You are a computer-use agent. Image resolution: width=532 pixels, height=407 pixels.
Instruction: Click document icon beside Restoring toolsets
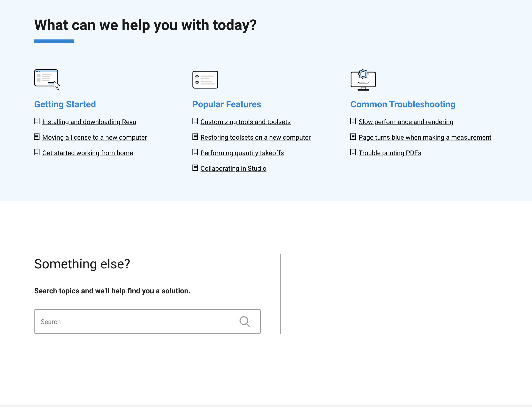(x=195, y=137)
